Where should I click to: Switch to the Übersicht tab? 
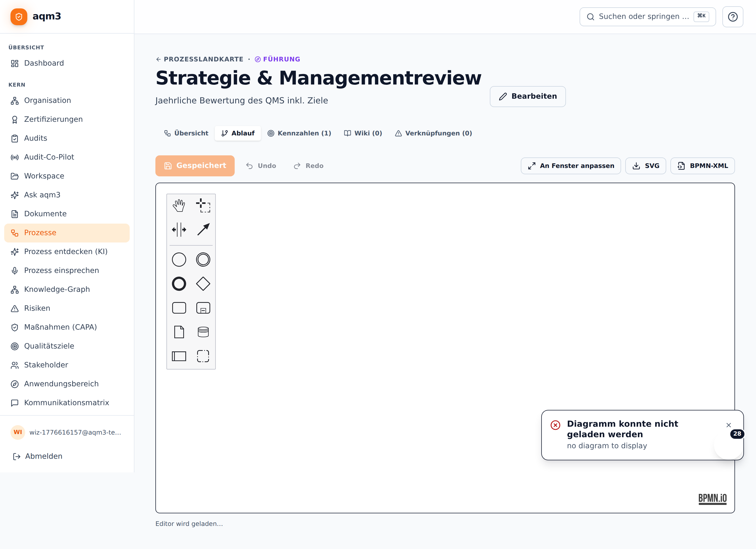coord(186,133)
